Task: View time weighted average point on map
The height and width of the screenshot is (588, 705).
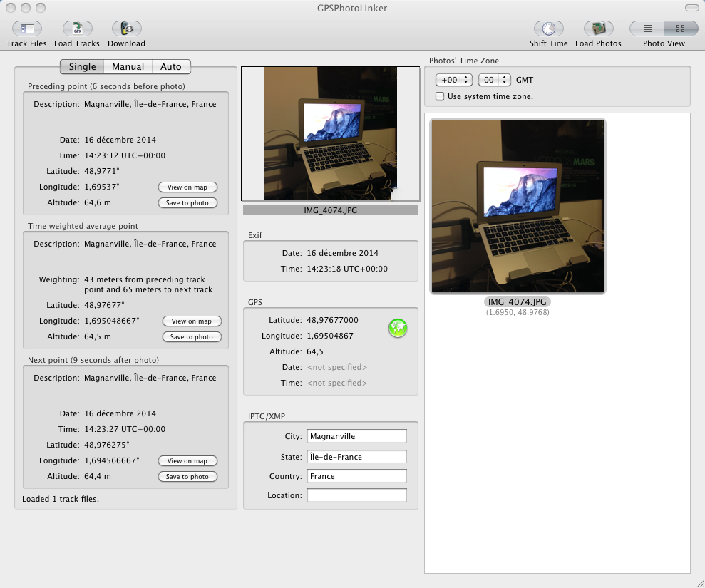Action: point(192,321)
